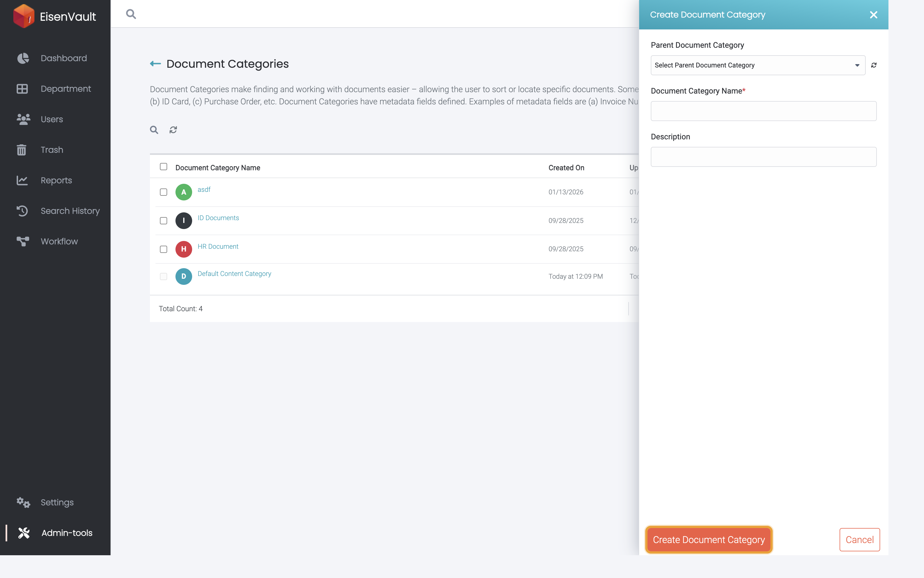Refresh the parent category dropdown options
924x578 pixels.
tap(874, 65)
